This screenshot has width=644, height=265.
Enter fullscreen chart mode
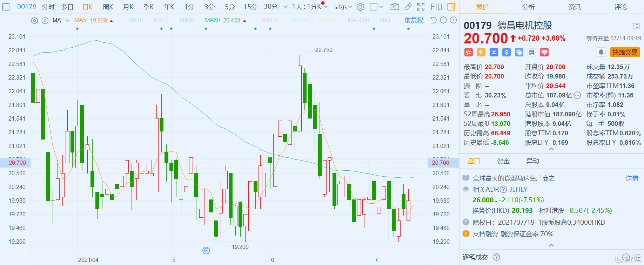(x=421, y=7)
